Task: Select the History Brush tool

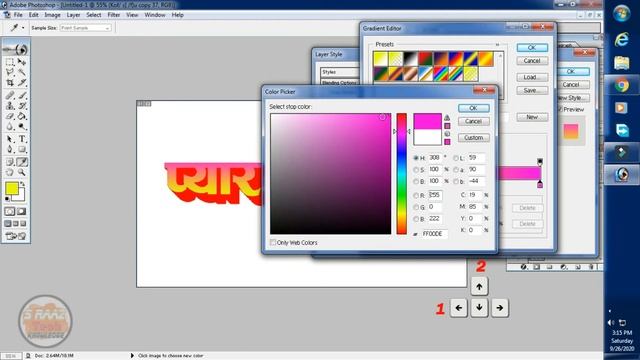Action: 22,106
